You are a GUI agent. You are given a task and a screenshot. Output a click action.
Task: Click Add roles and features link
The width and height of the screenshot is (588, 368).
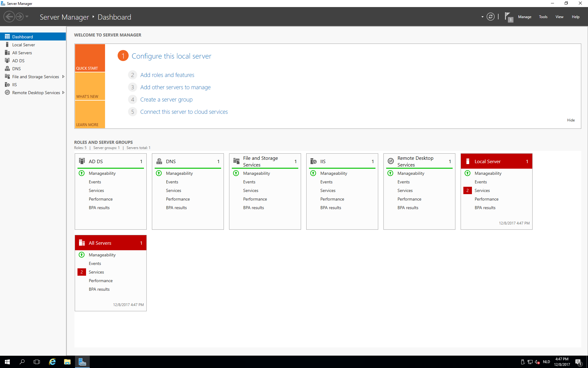pyautogui.click(x=167, y=75)
